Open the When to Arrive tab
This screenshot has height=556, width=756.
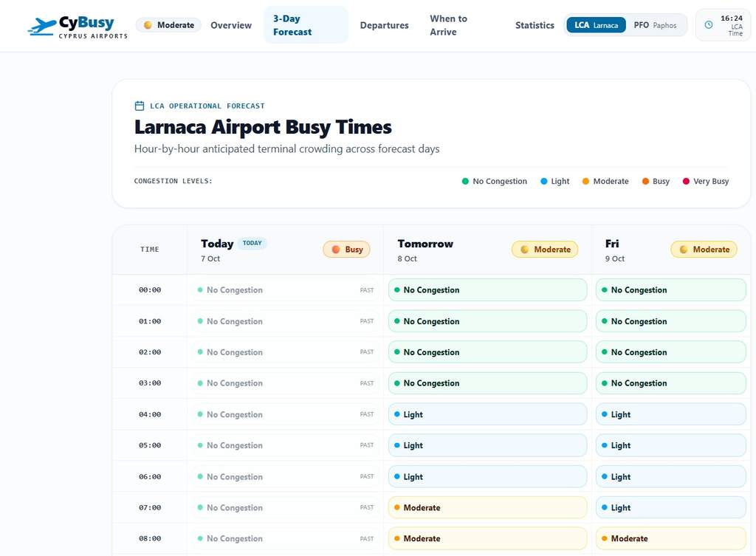448,25
